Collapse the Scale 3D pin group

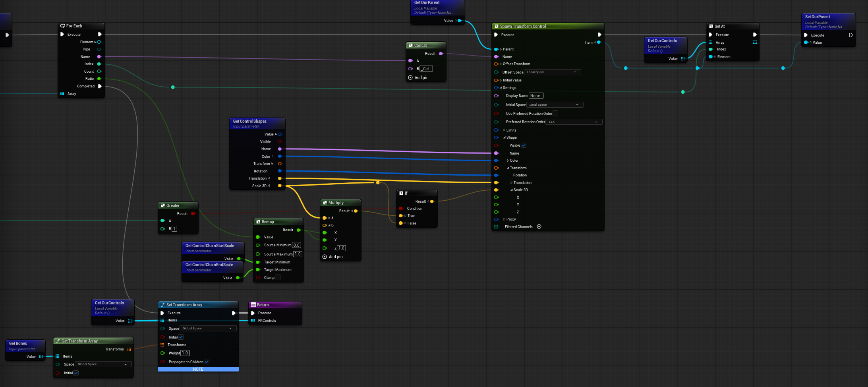tap(512, 190)
